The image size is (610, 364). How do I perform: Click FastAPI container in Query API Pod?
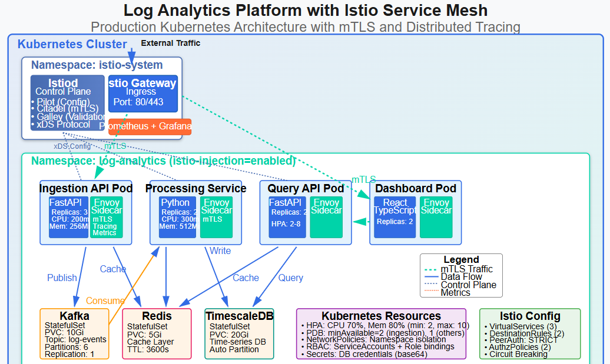click(x=287, y=217)
